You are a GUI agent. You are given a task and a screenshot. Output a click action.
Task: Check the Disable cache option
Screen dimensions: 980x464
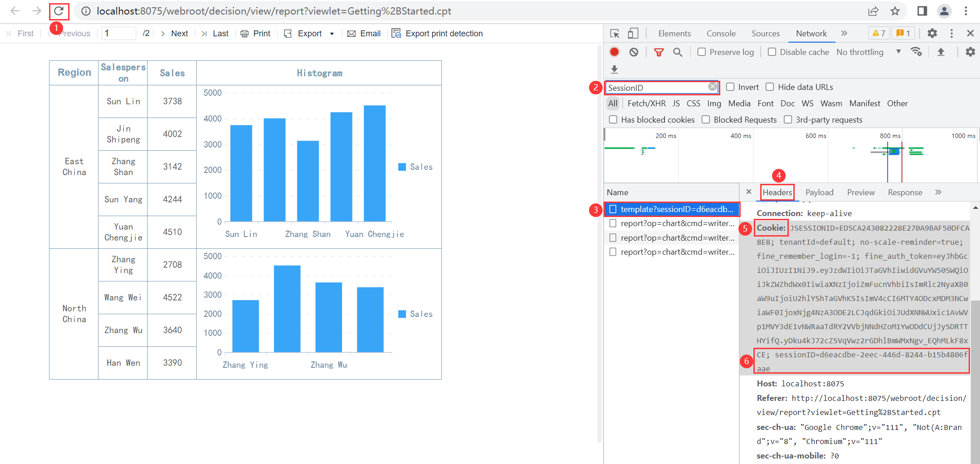[771, 52]
